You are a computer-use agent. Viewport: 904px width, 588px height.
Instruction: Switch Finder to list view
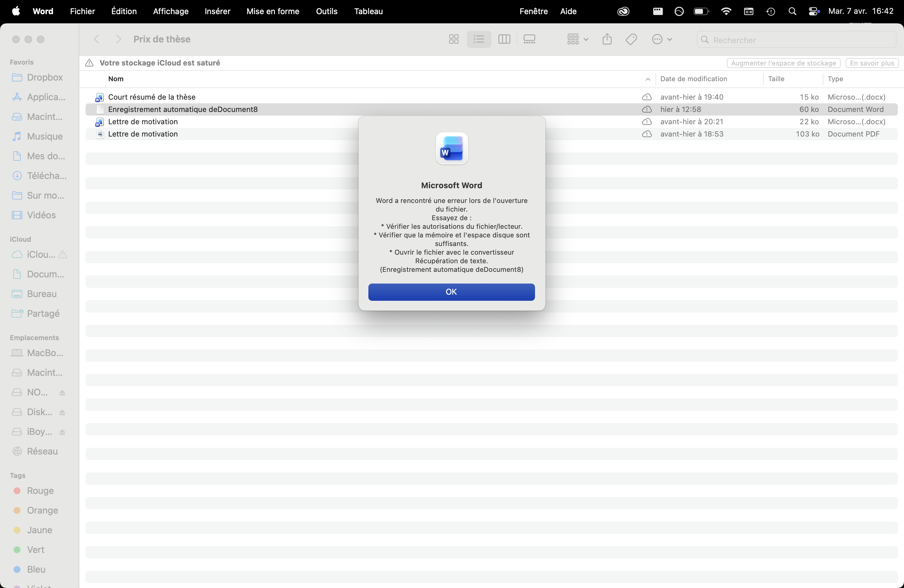pos(478,39)
